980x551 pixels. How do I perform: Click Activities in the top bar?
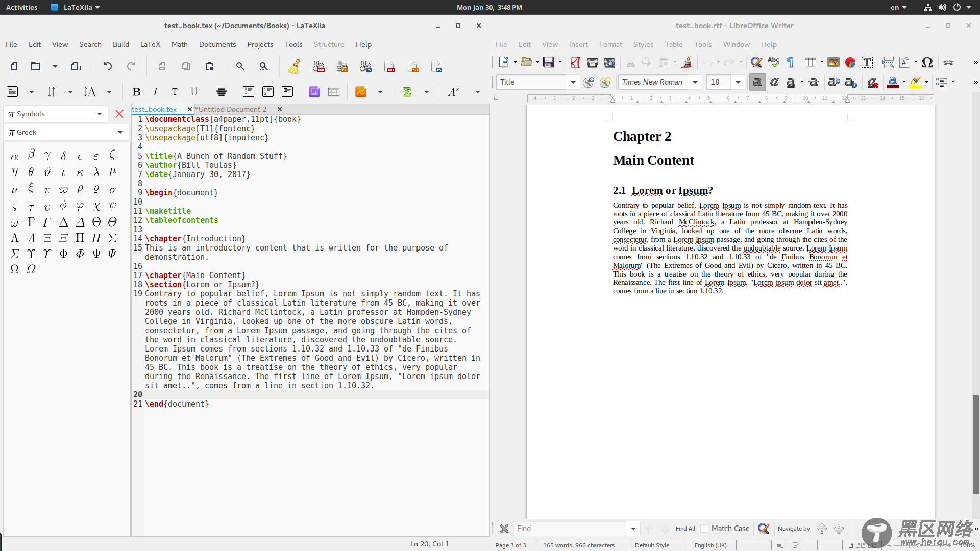coord(21,7)
